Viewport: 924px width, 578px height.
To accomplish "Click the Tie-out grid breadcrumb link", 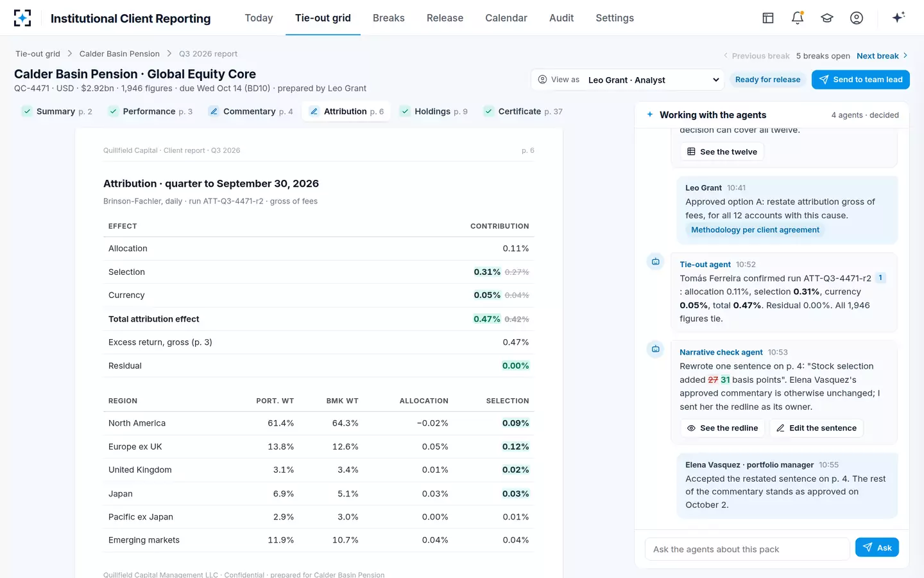I will [x=38, y=54].
